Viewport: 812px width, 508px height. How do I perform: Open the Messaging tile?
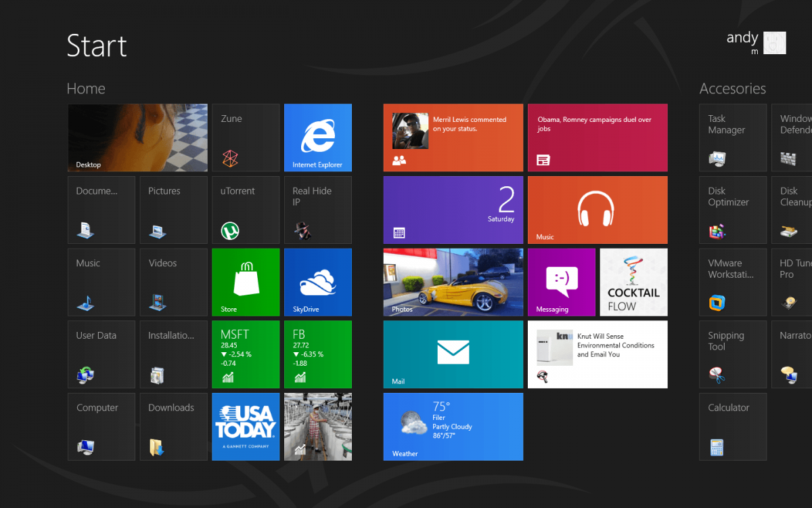click(x=562, y=282)
